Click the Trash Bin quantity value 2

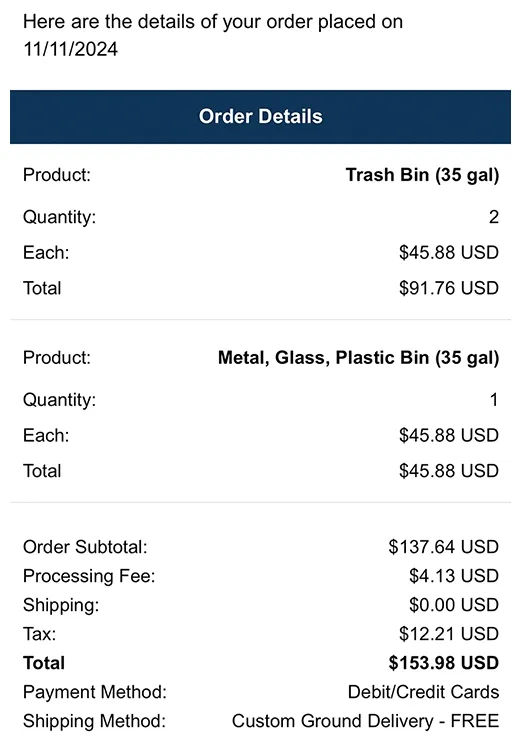click(493, 217)
